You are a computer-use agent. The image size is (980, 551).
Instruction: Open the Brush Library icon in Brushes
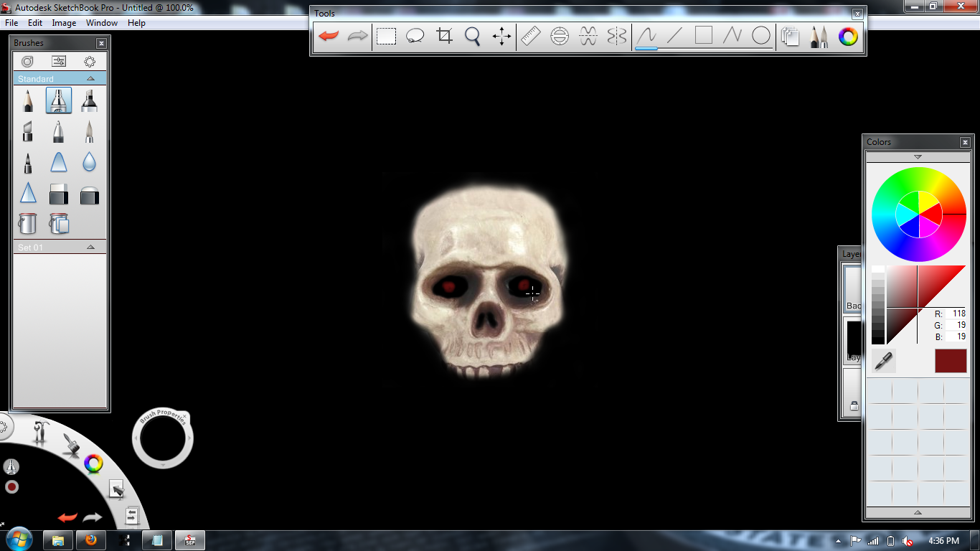27,62
